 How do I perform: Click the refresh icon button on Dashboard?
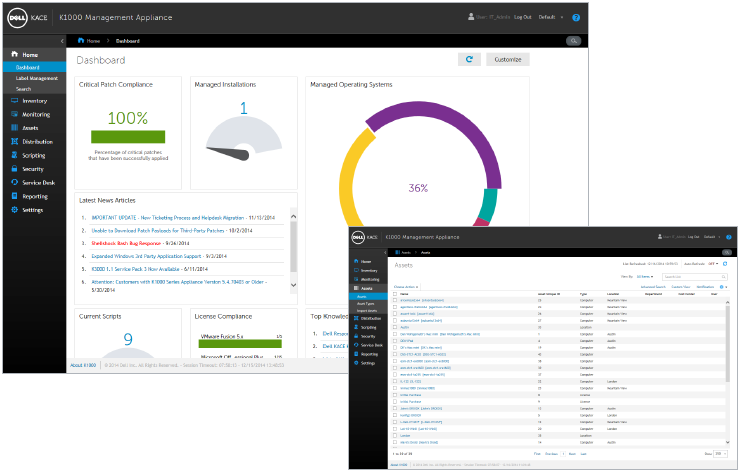tap(469, 59)
